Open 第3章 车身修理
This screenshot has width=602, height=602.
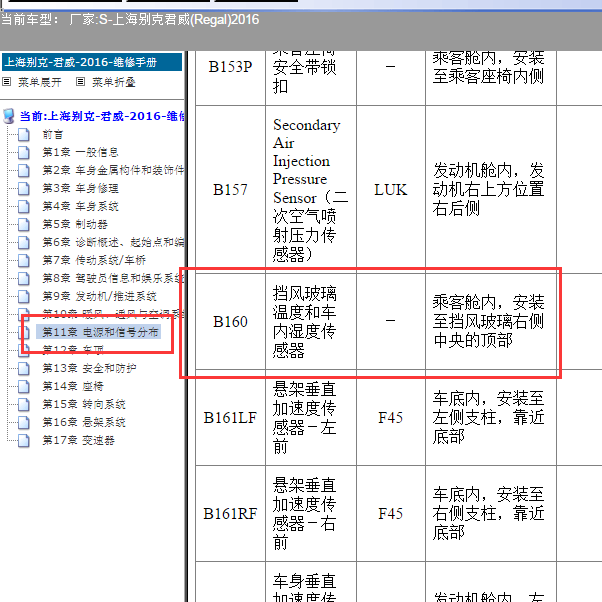point(80,188)
